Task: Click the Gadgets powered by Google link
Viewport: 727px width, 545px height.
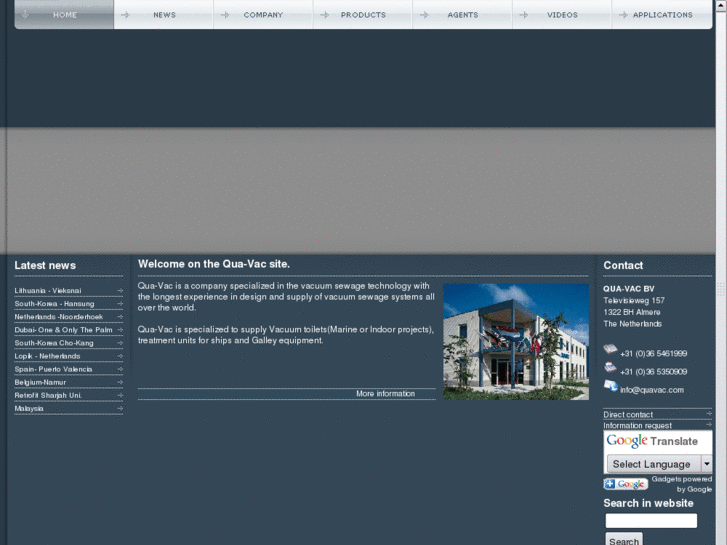Action: (682, 484)
